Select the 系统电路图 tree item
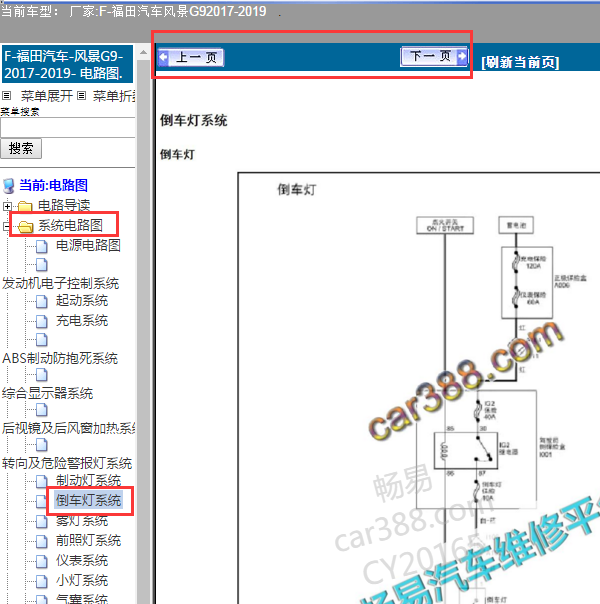 (70, 225)
